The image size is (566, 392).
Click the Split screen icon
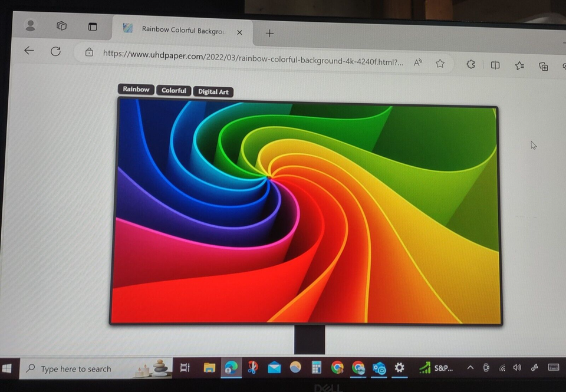coord(495,66)
